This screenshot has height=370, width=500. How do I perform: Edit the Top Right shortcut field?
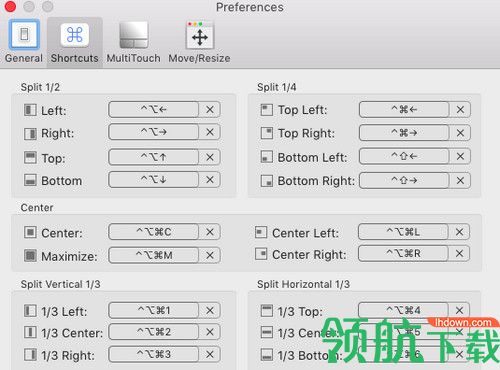pos(404,133)
